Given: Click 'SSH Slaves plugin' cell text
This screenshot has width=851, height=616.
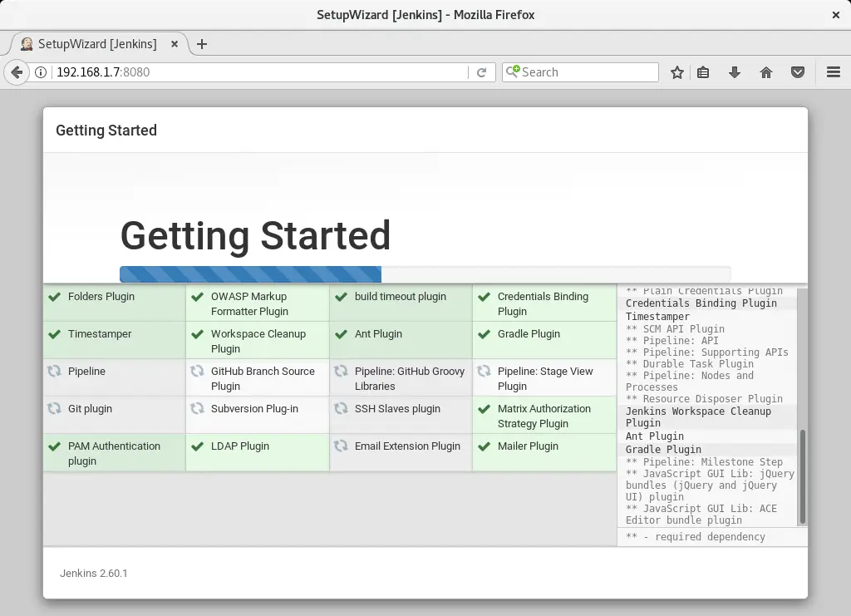Looking at the screenshot, I should pyautogui.click(x=397, y=409).
